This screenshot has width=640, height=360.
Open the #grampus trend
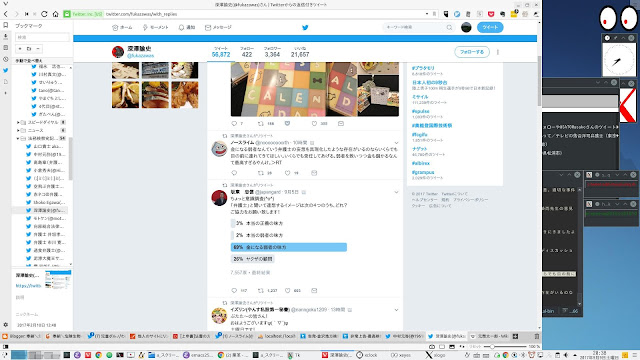point(423,172)
